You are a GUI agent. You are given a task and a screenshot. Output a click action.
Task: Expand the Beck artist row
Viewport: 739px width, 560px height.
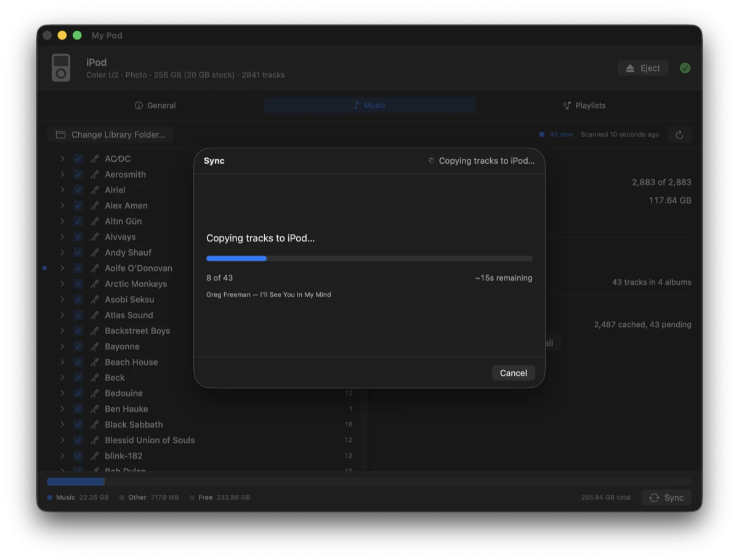(62, 378)
